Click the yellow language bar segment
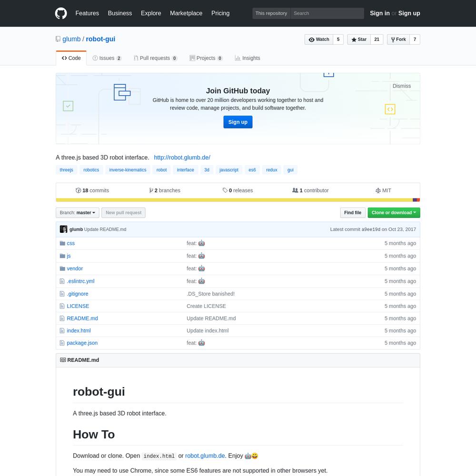The image size is (476, 476). pyautogui.click(x=234, y=200)
